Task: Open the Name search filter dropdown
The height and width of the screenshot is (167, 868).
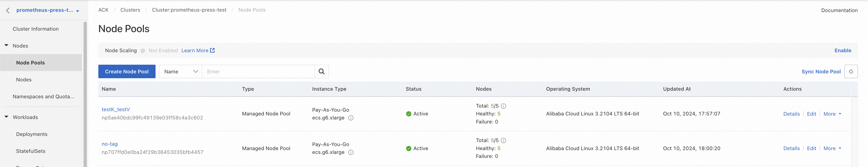Action: (181, 72)
